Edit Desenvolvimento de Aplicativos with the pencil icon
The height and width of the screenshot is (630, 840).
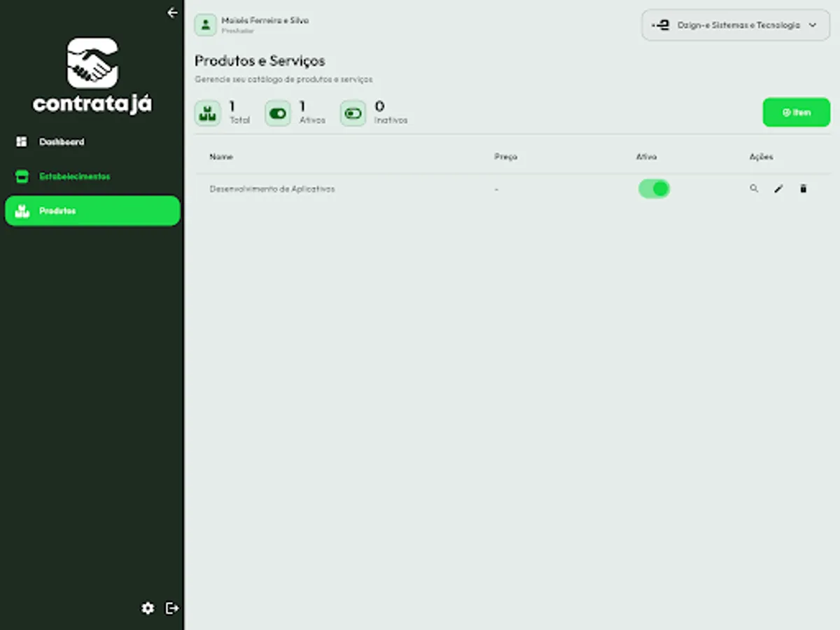(778, 189)
